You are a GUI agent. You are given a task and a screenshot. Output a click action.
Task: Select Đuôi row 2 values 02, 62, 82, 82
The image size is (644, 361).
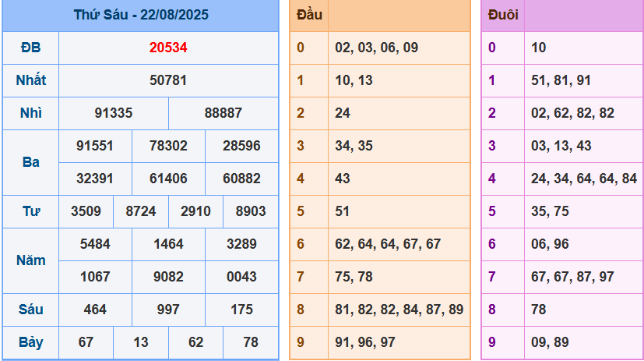coord(572,113)
